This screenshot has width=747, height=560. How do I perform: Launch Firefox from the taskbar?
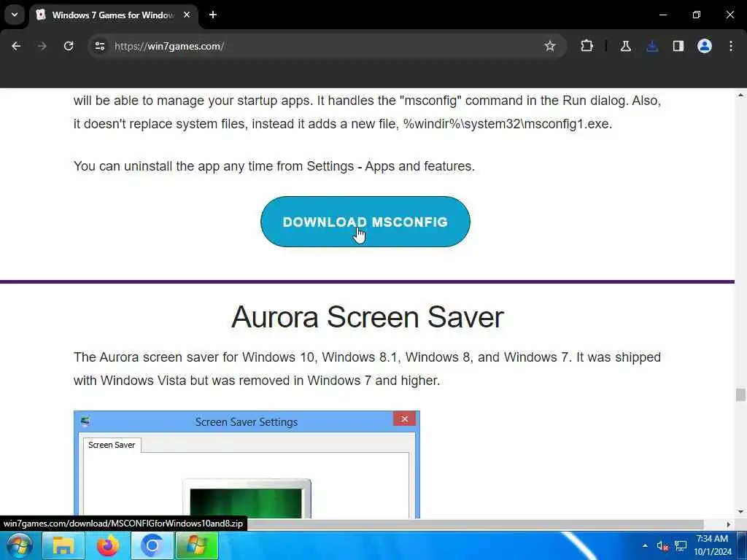[x=108, y=545]
